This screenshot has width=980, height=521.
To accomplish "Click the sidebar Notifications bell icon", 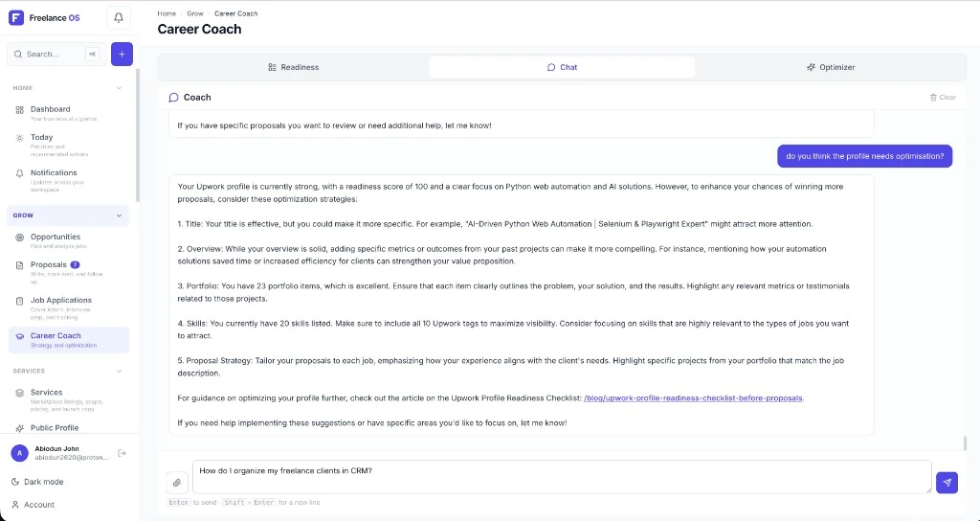I will point(19,173).
